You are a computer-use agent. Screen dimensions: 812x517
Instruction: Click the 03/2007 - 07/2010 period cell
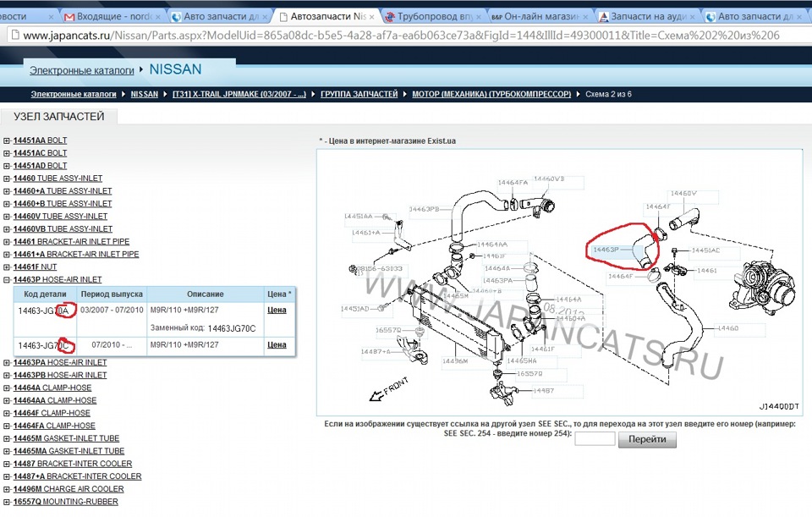pos(112,310)
